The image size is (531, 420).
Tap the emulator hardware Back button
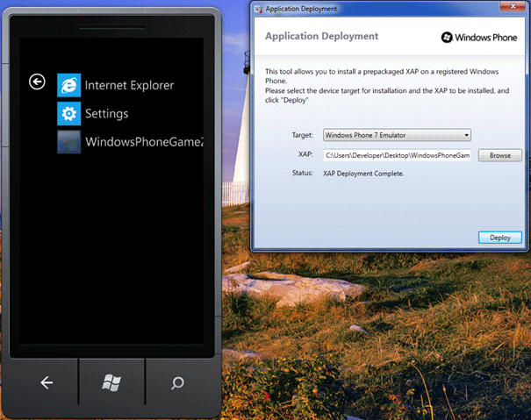47,383
